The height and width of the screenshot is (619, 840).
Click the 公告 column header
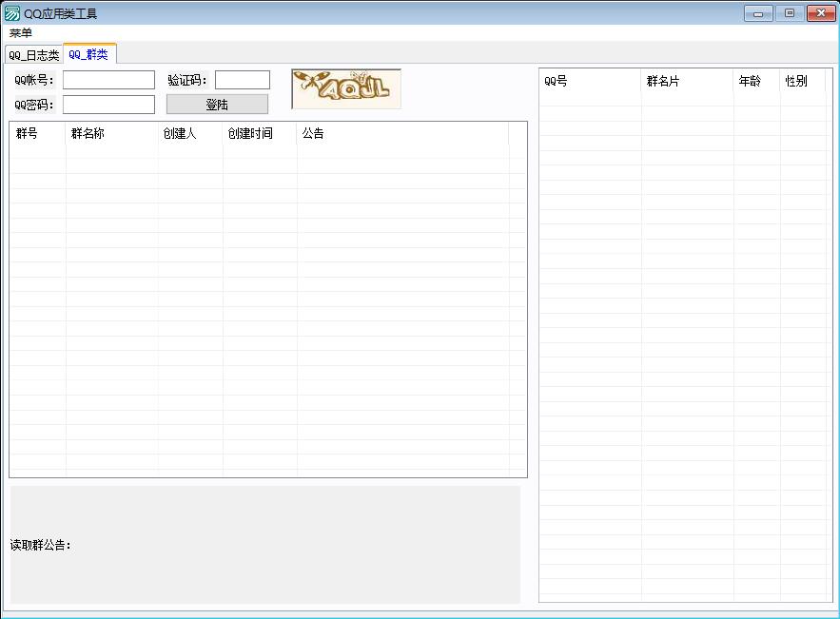tap(402, 133)
